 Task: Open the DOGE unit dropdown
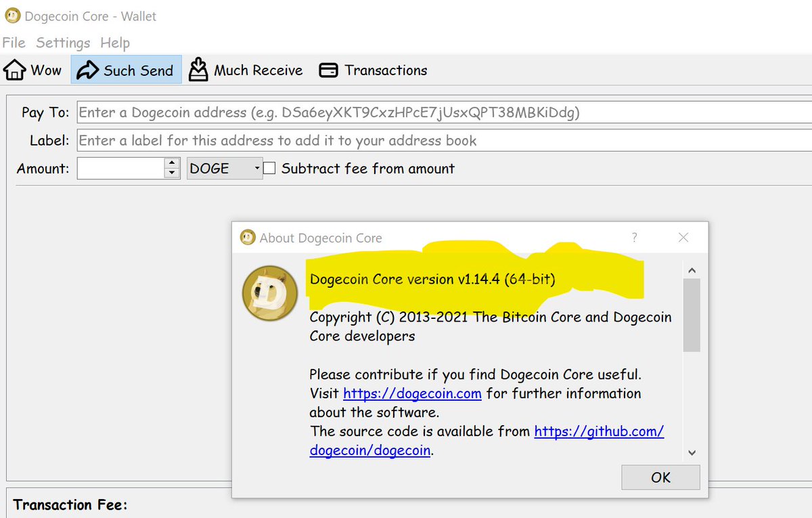225,169
